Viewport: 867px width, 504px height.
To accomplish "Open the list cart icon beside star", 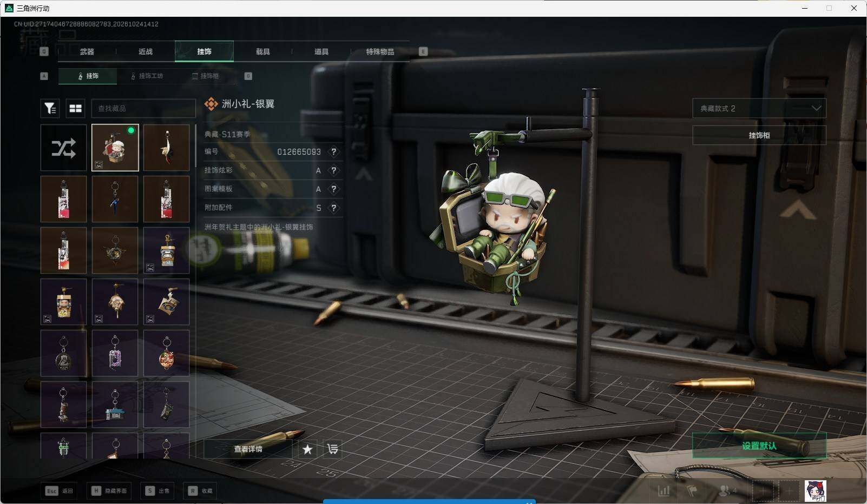I will coord(332,449).
